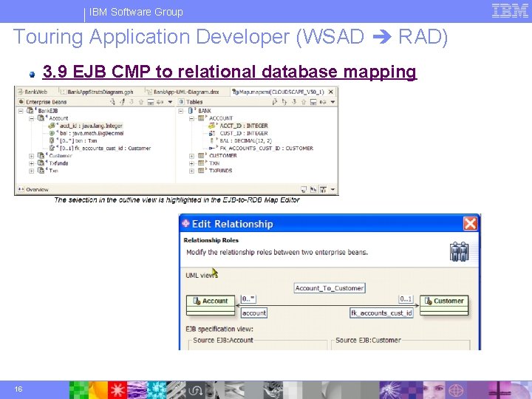Image resolution: width=532 pixels, height=399 pixels.
Task: Click the bal attribute icon
Action: (52, 133)
